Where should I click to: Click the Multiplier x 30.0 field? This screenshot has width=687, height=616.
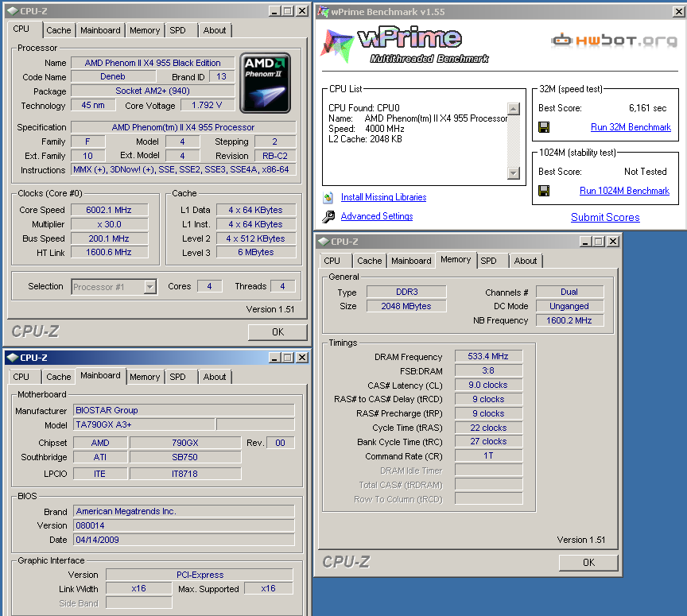(109, 224)
